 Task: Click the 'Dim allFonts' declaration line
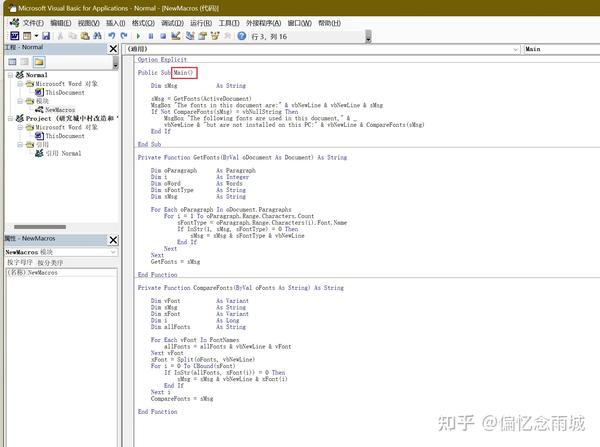198,327
